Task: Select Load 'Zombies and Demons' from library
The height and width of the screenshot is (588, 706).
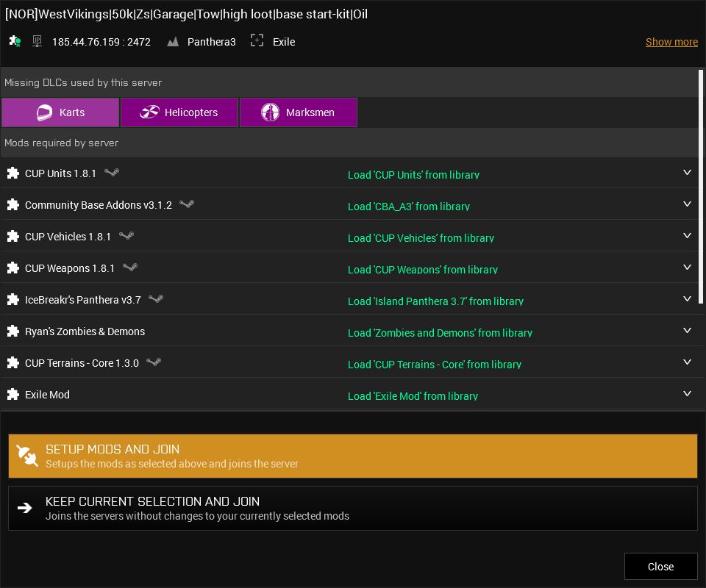Action: click(440, 332)
